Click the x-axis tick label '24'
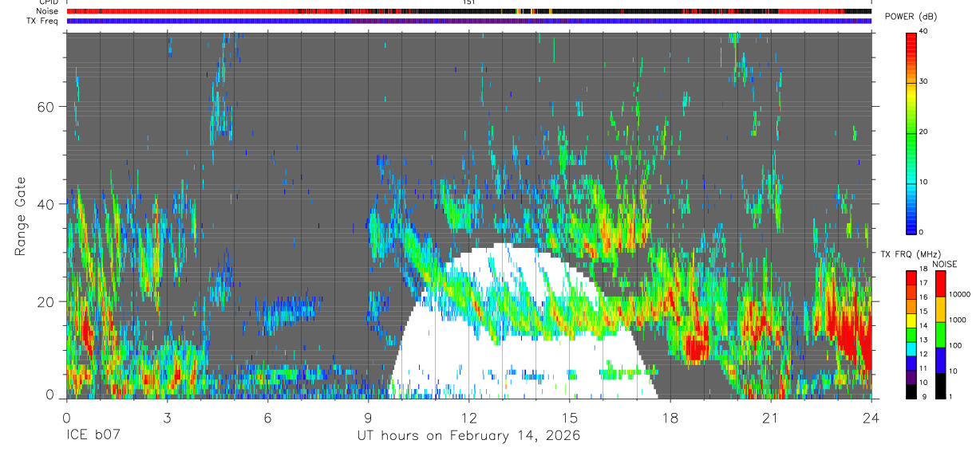The width and height of the screenshot is (980, 452). click(871, 417)
